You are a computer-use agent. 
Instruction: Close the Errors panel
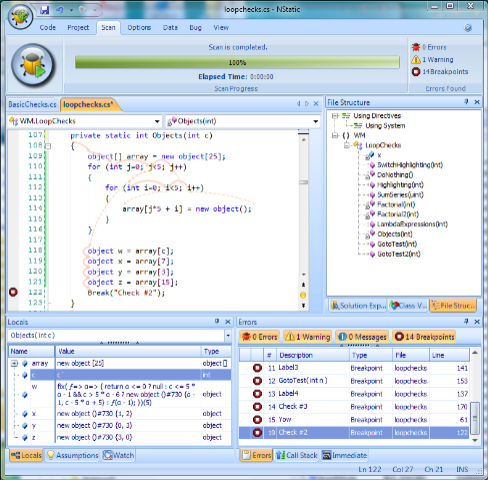[477, 322]
